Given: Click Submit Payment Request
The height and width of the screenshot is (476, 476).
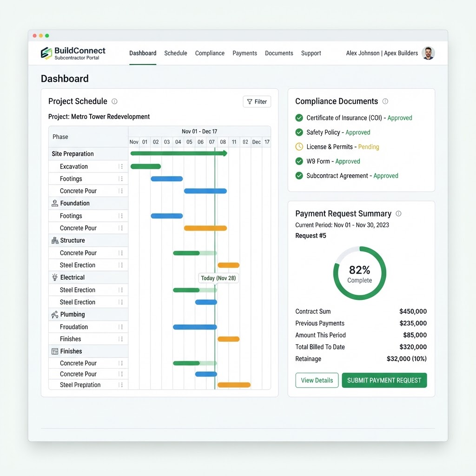Looking at the screenshot, I should 384,380.
